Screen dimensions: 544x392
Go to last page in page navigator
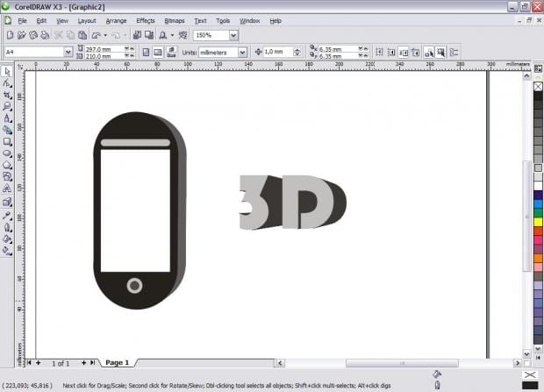(93, 362)
